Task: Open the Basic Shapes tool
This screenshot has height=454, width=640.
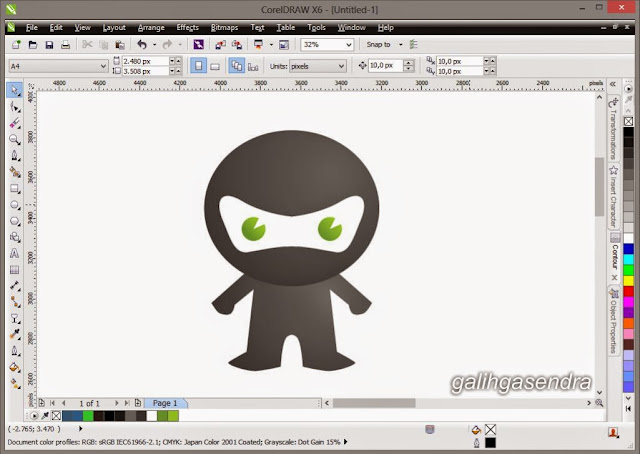Action: 14,237
